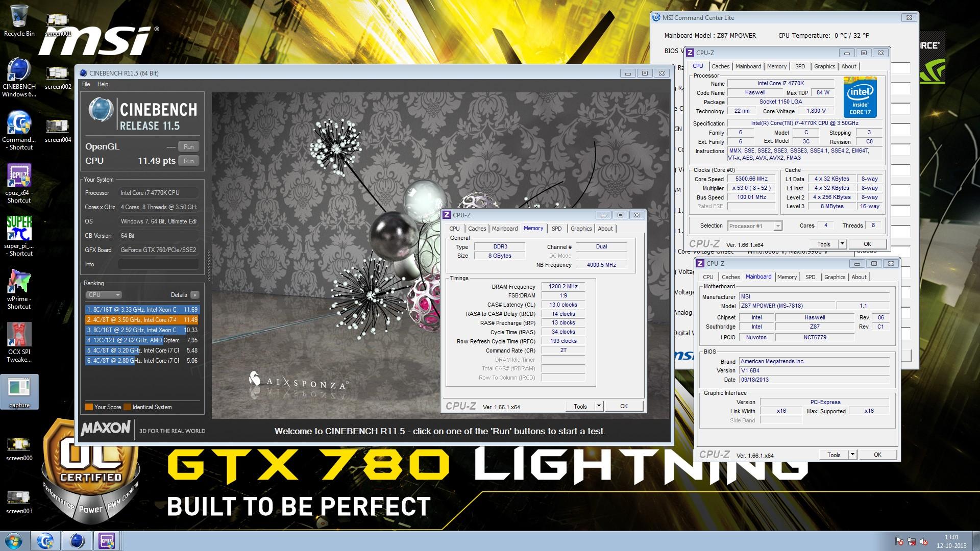This screenshot has width=980, height=551.
Task: Select the 5.48 Core i7 ranking row
Action: click(142, 350)
